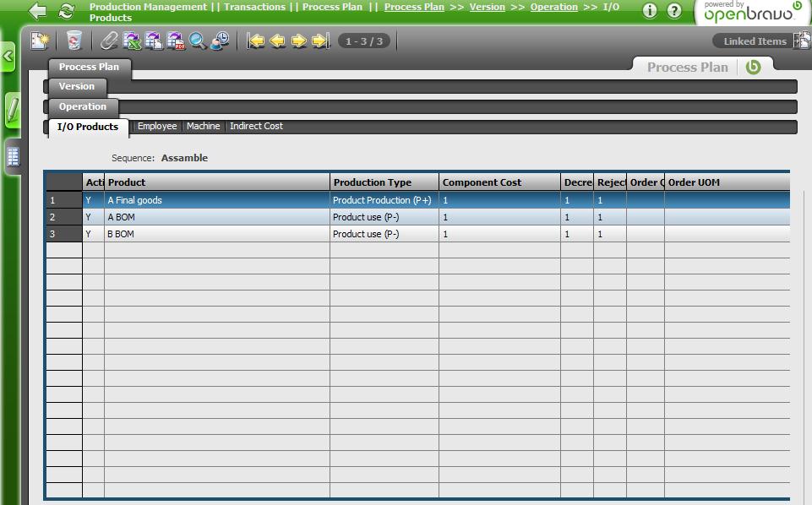Open the Indirect Cost tab
Viewport: 812px width, 505px height.
pos(256,126)
